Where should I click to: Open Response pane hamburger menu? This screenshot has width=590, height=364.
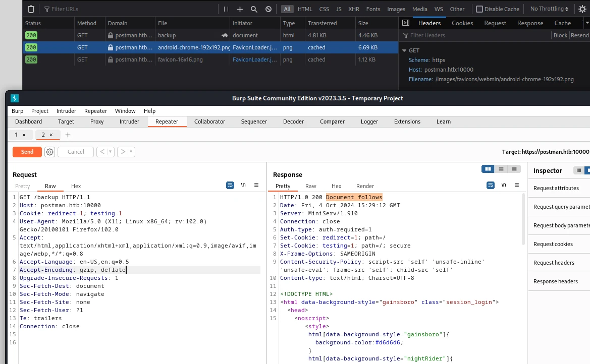(517, 185)
